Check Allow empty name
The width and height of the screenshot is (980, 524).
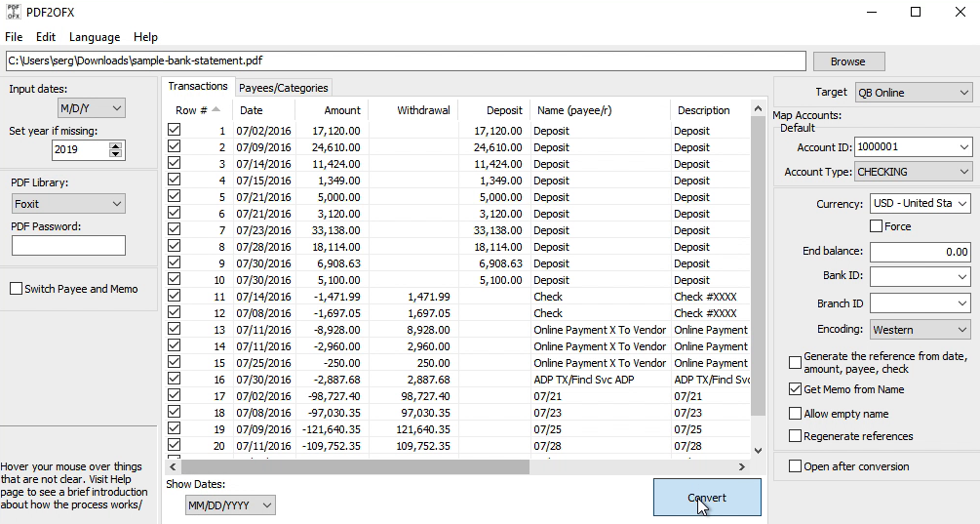coord(795,414)
